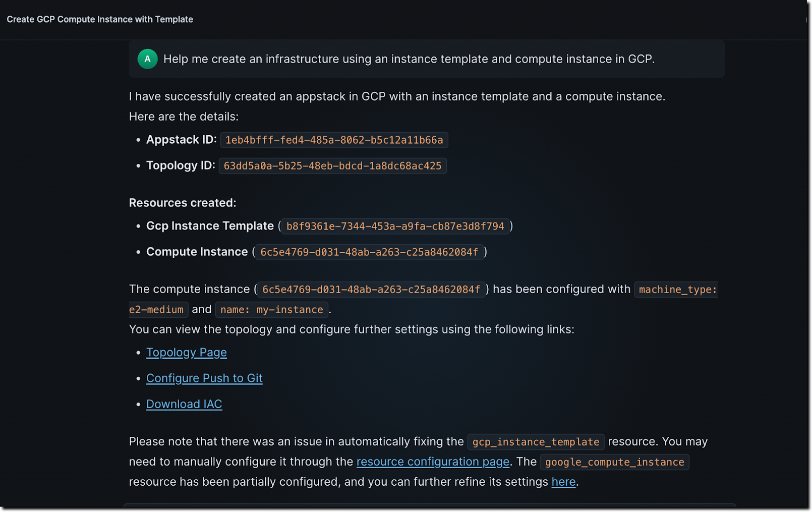812x512 pixels.
Task: Click the 'here' link for instance settings
Action: [563, 482]
